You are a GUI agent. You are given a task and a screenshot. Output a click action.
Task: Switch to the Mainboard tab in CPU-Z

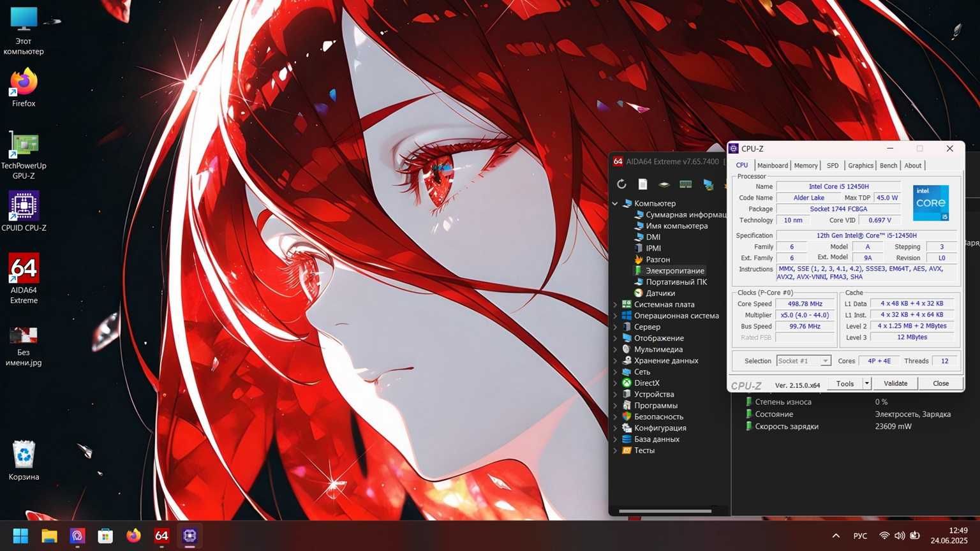point(773,165)
